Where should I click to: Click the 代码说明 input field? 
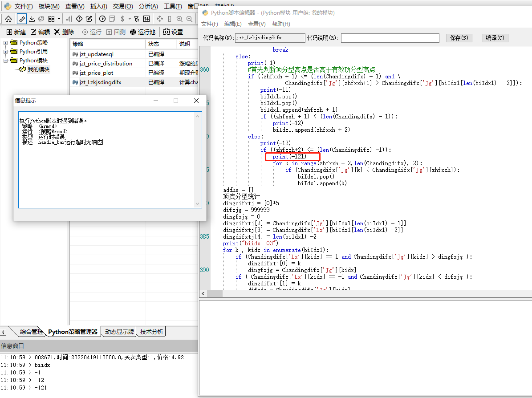point(390,38)
